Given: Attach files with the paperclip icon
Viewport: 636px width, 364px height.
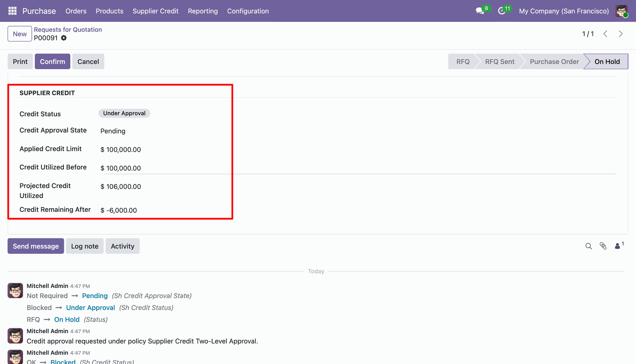Looking at the screenshot, I should 603,246.
